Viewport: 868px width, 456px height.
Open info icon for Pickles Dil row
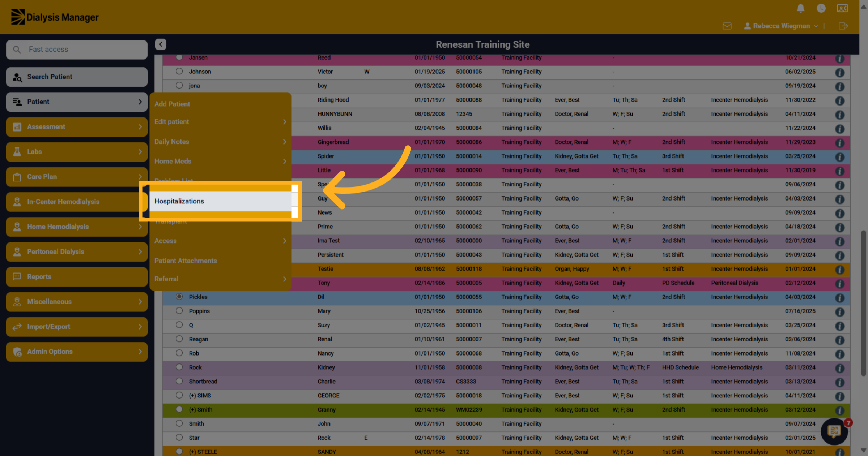[840, 298]
